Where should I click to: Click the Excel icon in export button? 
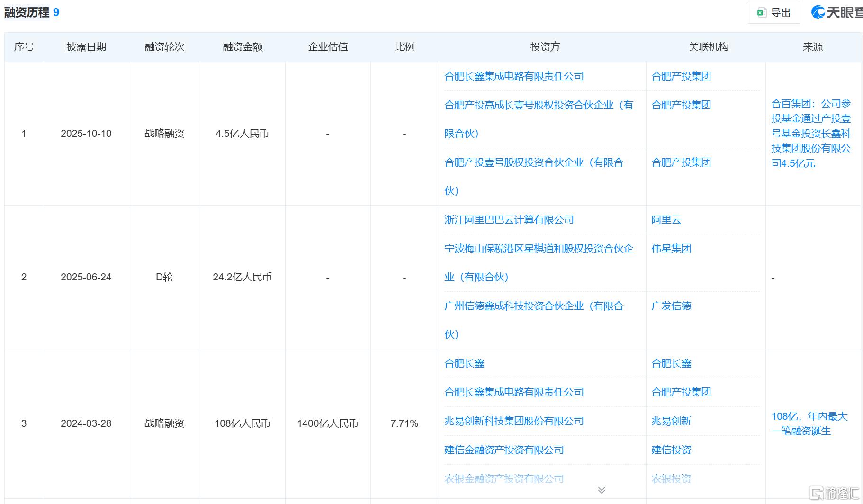[761, 13]
